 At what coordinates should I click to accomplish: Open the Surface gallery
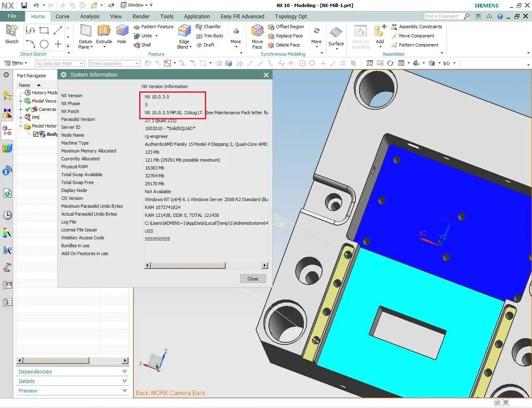click(x=336, y=37)
